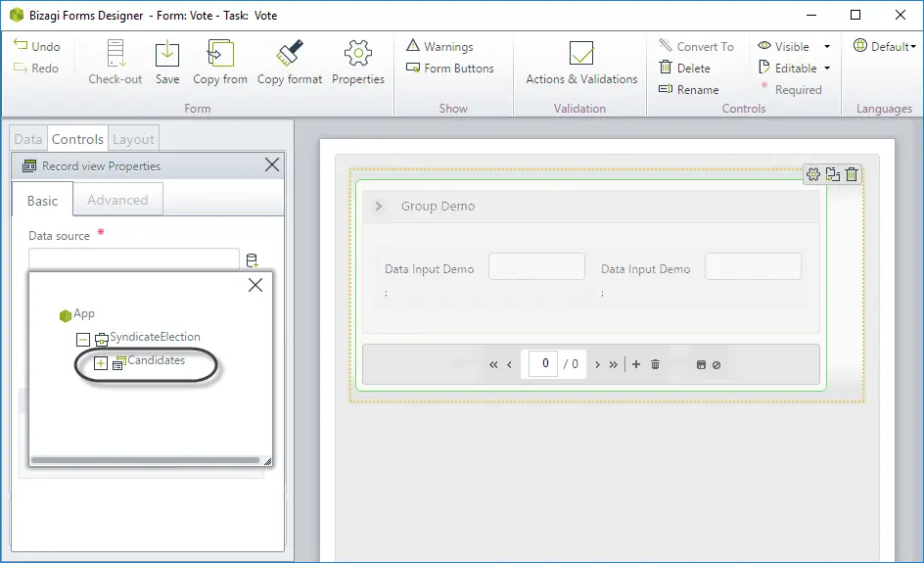Viewport: 924px width, 563px height.
Task: Close the Record view Properties panel
Action: pos(272,165)
